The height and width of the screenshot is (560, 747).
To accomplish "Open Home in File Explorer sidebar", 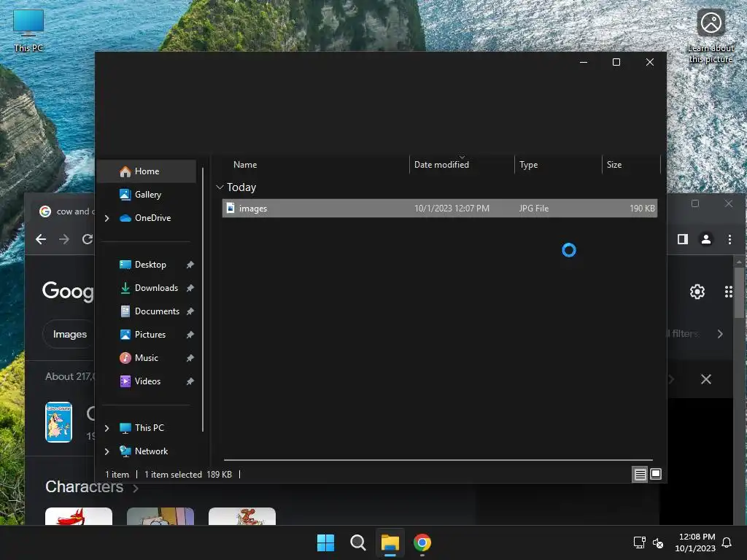I will tap(147, 171).
